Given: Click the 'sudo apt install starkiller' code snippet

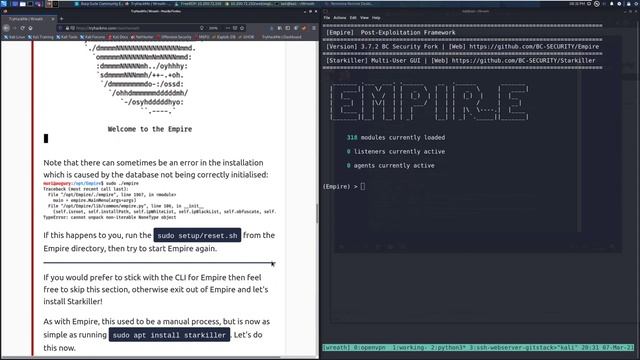Looking at the screenshot, I should click(x=169, y=335).
